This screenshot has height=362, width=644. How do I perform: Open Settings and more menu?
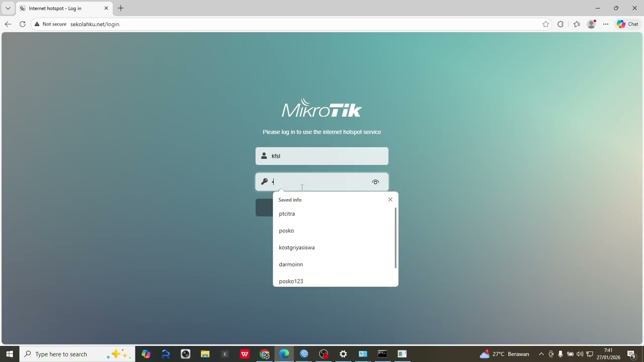(606, 24)
